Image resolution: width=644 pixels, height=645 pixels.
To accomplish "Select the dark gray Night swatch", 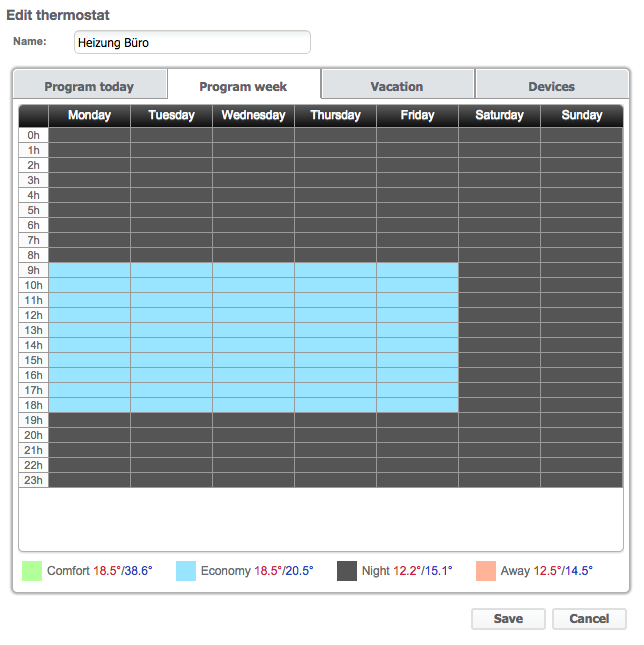I will pos(347,571).
